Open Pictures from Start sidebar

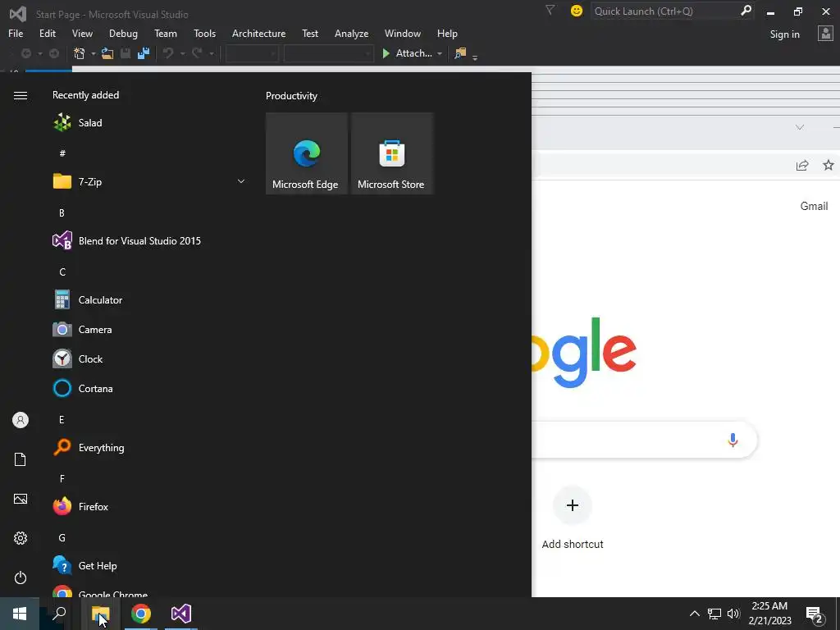coord(21,499)
